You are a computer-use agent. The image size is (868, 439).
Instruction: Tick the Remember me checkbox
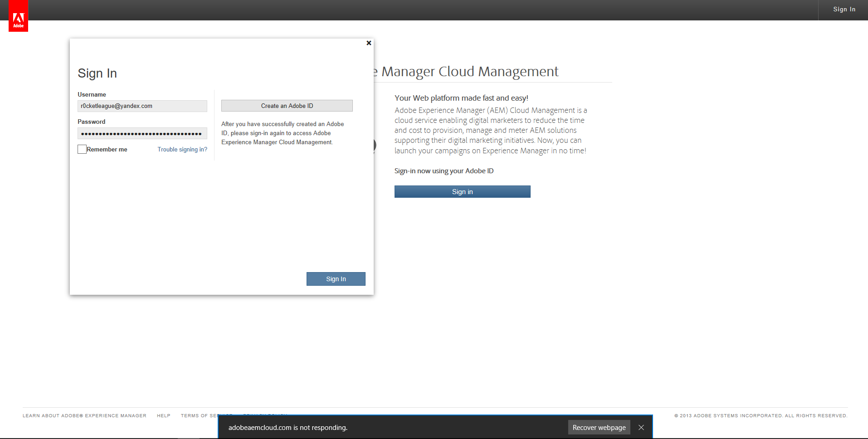pyautogui.click(x=82, y=149)
